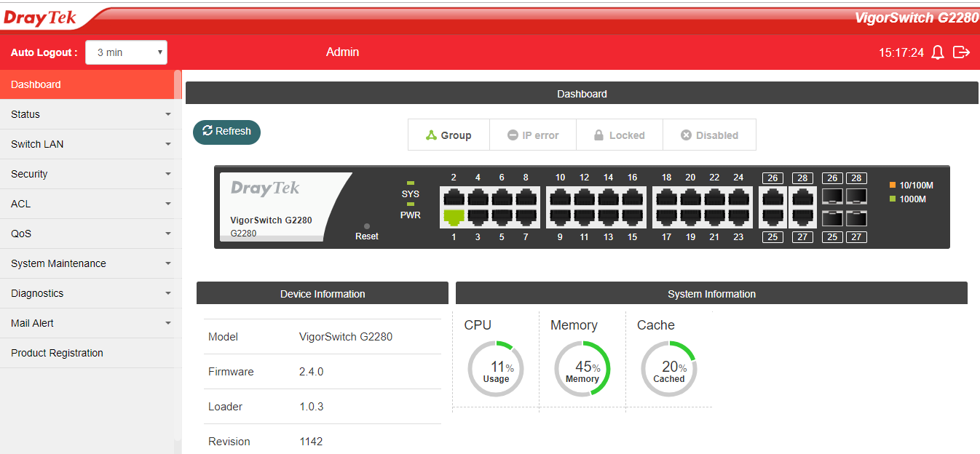Screen dimensions: 980x454
Task: Click the firmware version 2.4.0
Action: pyautogui.click(x=311, y=372)
